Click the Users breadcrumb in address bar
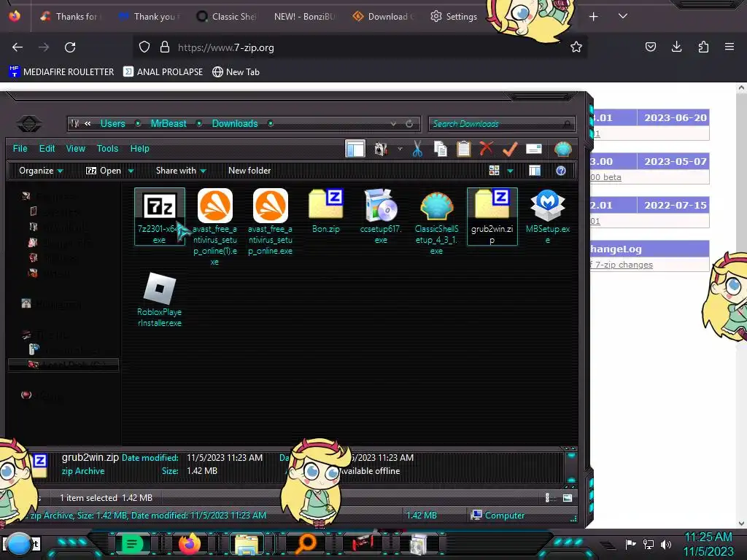The image size is (747, 560). (112, 123)
